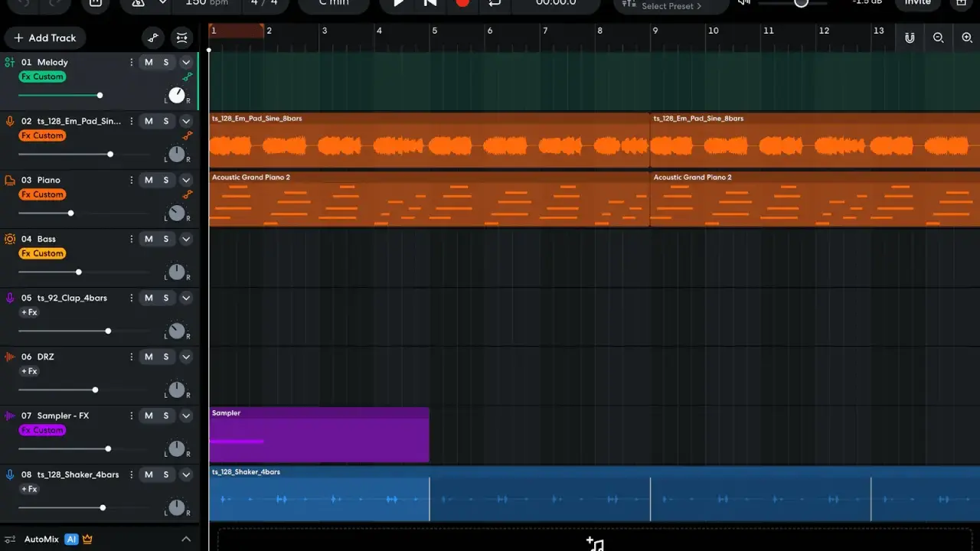Mute the Piano track
The width and height of the screenshot is (980, 551).
pos(149,180)
